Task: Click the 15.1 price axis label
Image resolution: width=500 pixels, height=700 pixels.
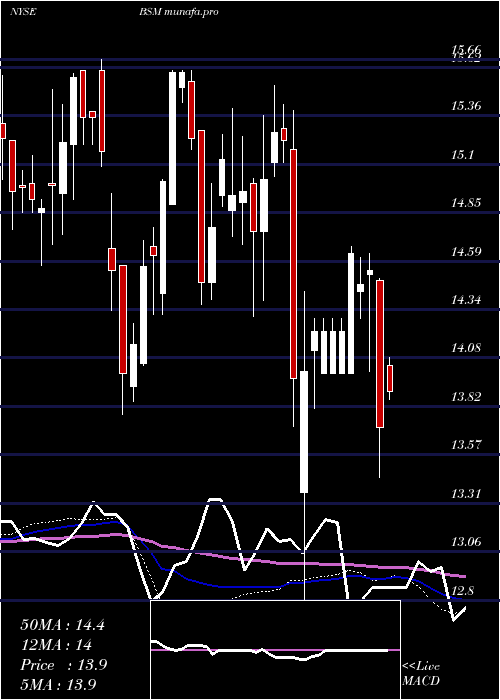Action: coord(463,155)
